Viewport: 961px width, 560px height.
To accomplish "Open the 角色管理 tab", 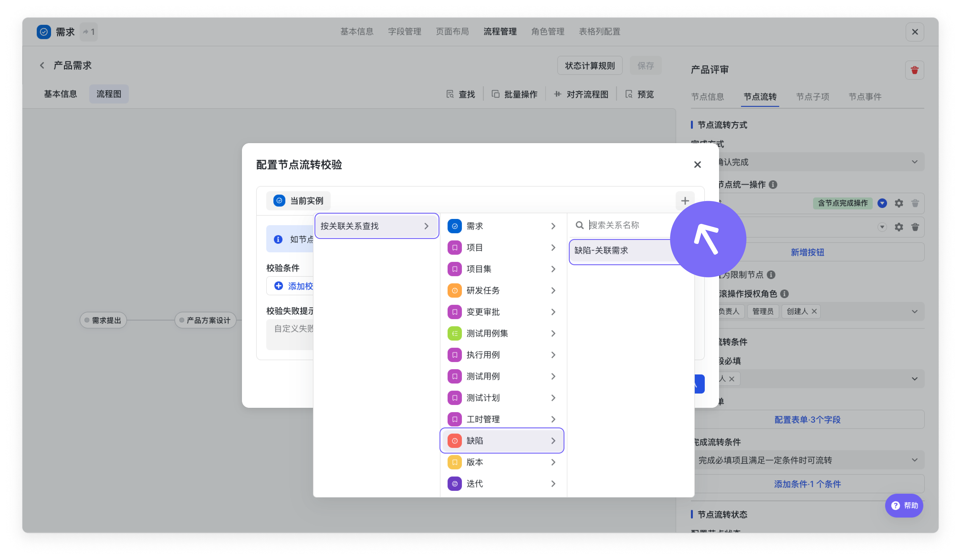I will pyautogui.click(x=548, y=32).
